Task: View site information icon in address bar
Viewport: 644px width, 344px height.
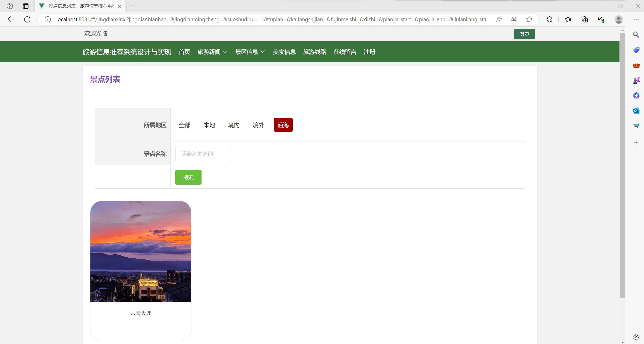Action: click(48, 19)
